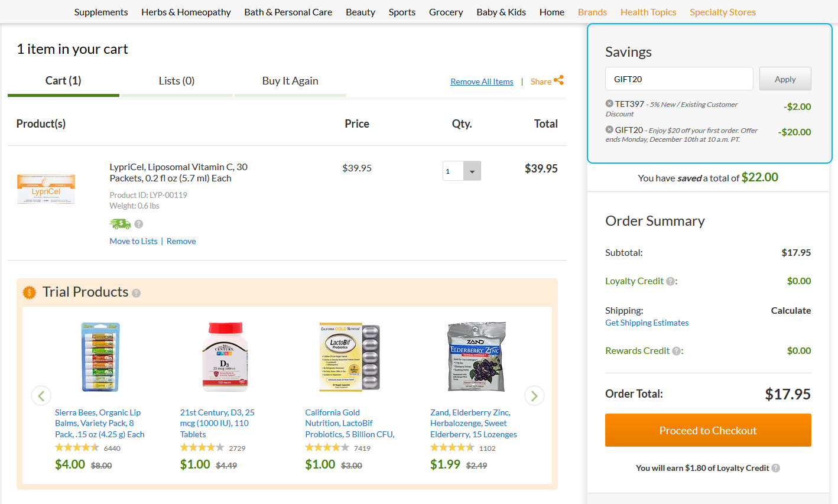
Task: Remove the GIFT20 promo code
Action: coord(609,129)
